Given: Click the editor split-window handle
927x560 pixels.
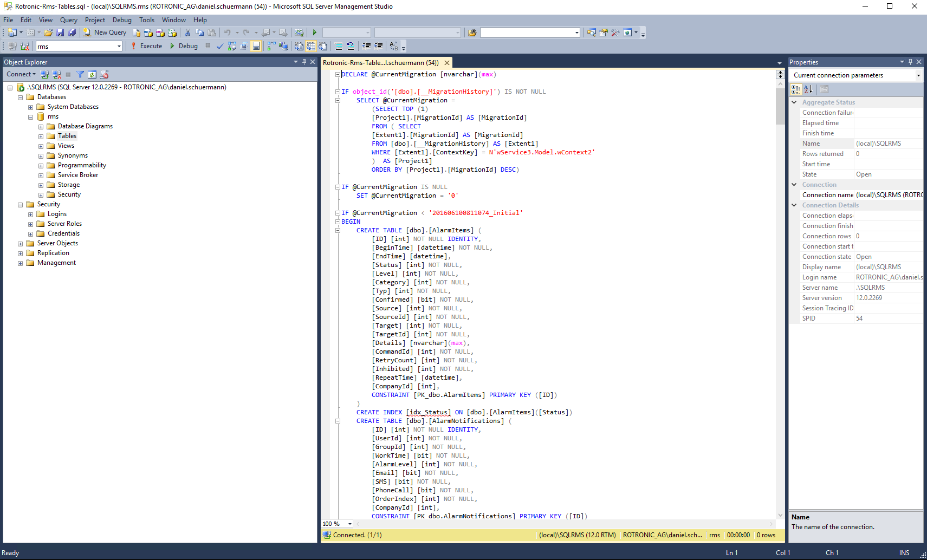Looking at the screenshot, I should pyautogui.click(x=780, y=75).
